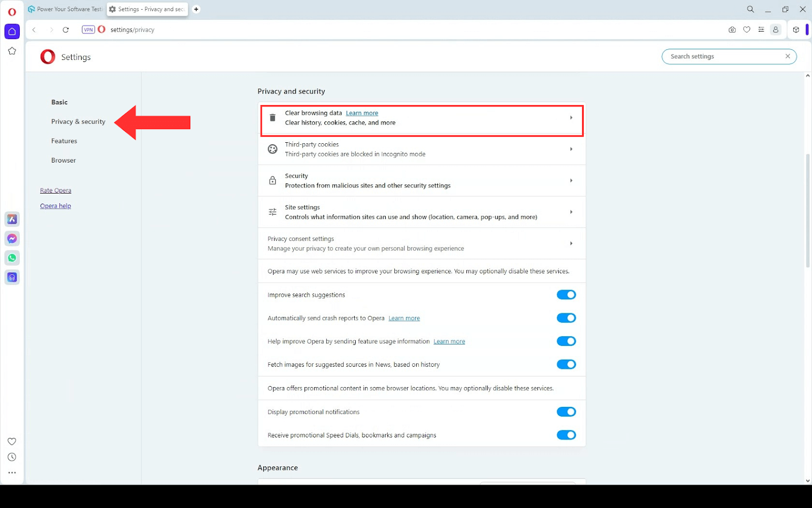Screen dimensions: 812x508
Task: Open Opera help link
Action: pos(56,206)
